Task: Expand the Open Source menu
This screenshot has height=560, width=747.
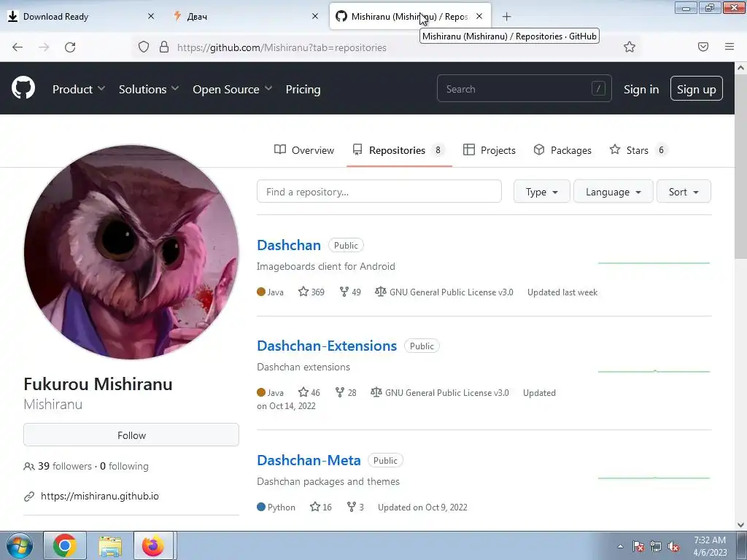Action: 233,89
